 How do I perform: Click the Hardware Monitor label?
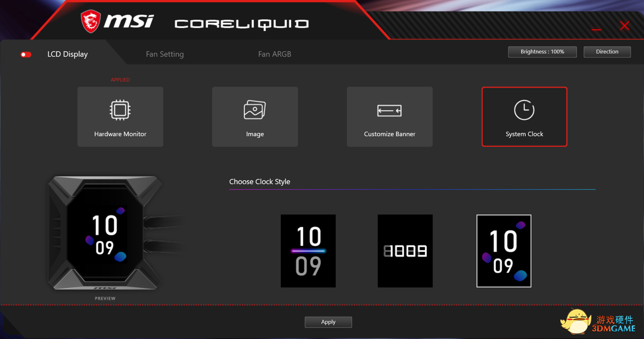120,134
